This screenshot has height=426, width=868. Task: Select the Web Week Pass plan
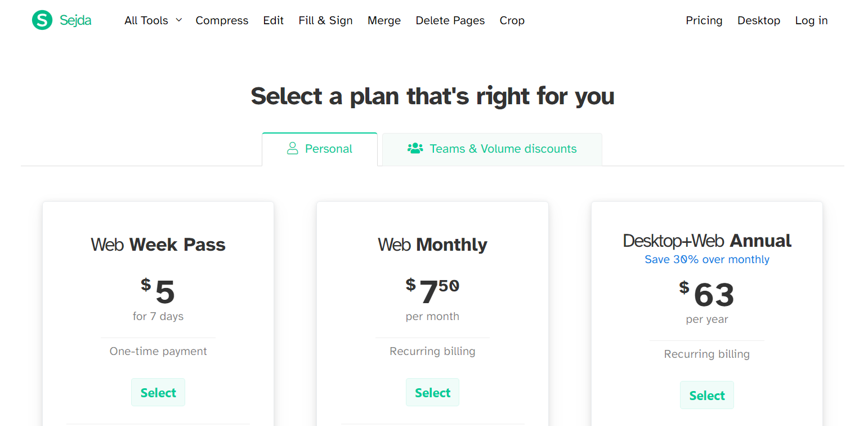point(158,392)
